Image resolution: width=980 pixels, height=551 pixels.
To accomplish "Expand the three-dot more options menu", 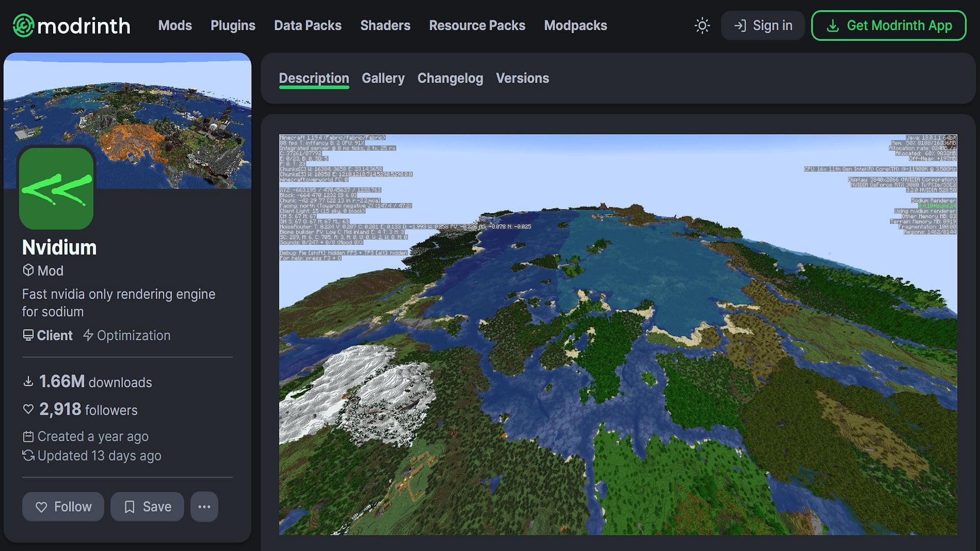I will point(204,506).
